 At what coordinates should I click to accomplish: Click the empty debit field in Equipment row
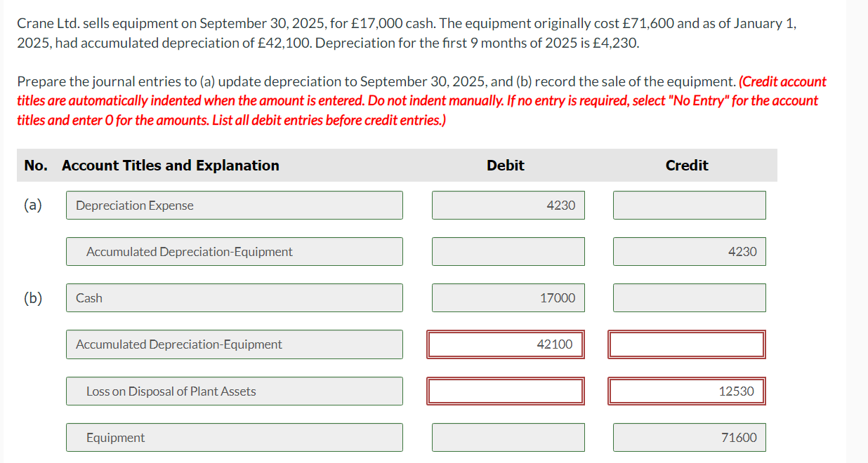(x=508, y=438)
